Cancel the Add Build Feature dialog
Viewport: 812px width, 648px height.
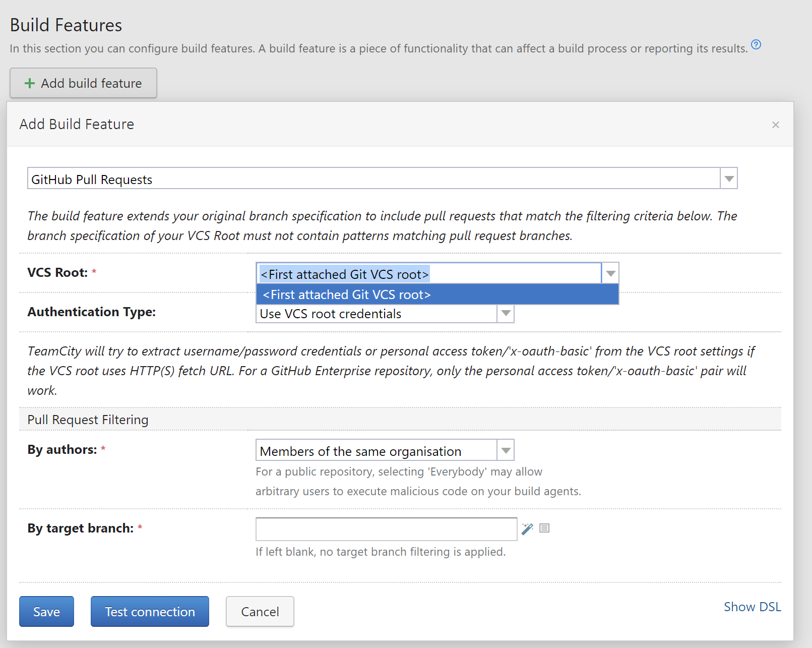click(260, 611)
